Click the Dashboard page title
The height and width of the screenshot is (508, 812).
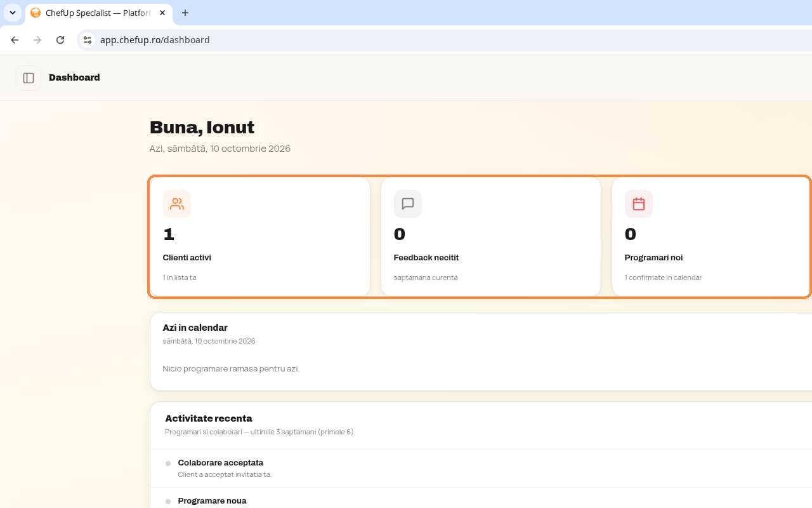coord(74,77)
